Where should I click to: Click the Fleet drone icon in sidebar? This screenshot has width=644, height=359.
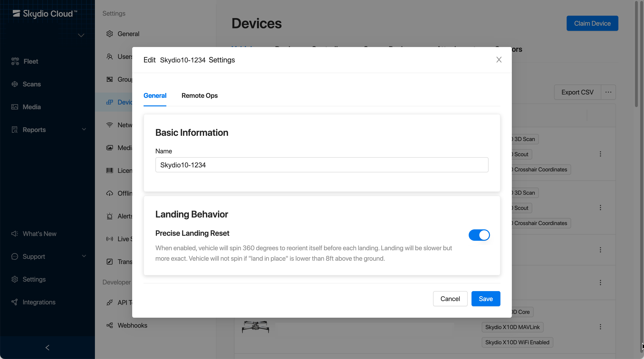[x=15, y=61]
